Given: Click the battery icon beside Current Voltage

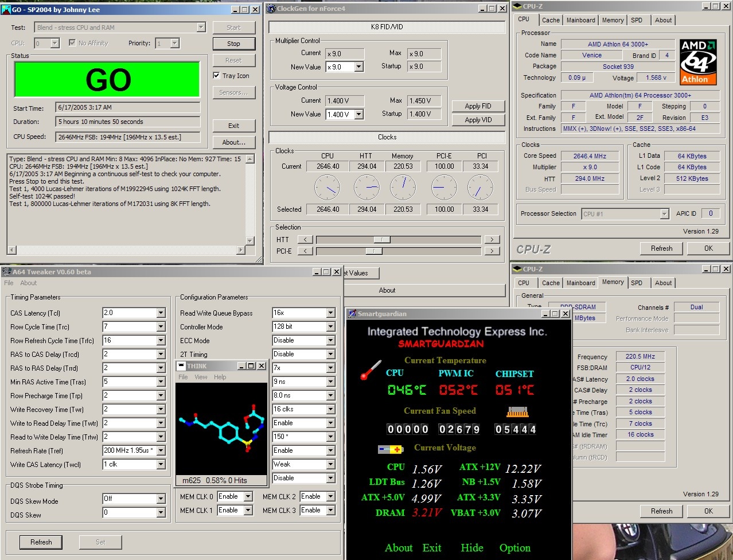Looking at the screenshot, I should [391, 449].
